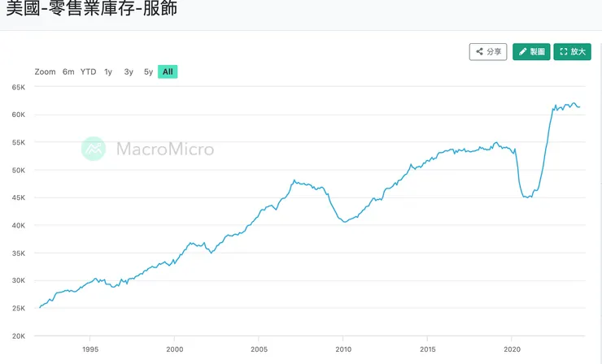The width and height of the screenshot is (602, 364).
Task: Click the 40K y-axis label
Action: tap(18, 225)
